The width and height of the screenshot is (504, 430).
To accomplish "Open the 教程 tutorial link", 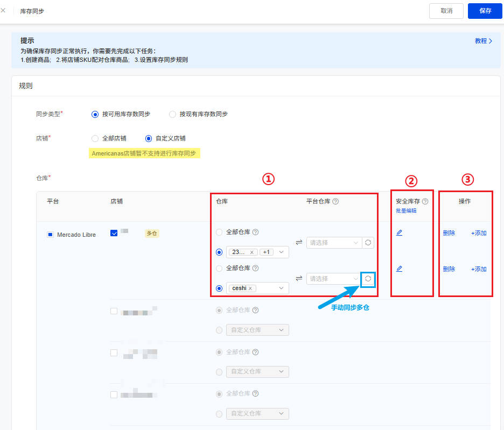I will click(x=483, y=41).
